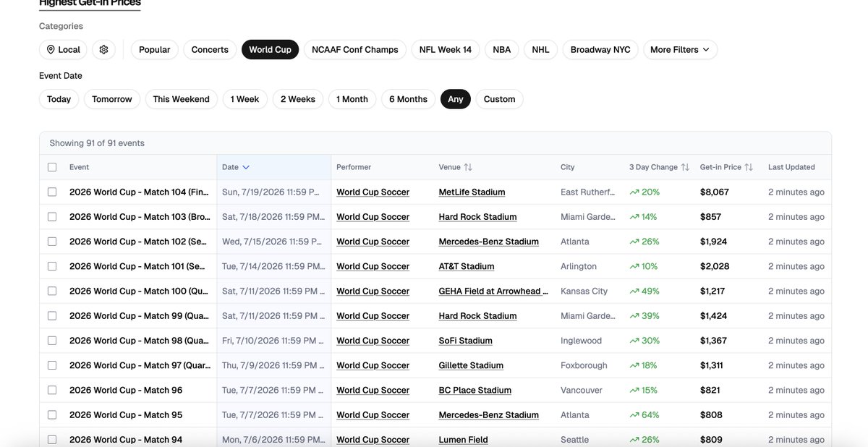This screenshot has width=868, height=447.
Task: Click the Performer column header
Action: (x=354, y=167)
